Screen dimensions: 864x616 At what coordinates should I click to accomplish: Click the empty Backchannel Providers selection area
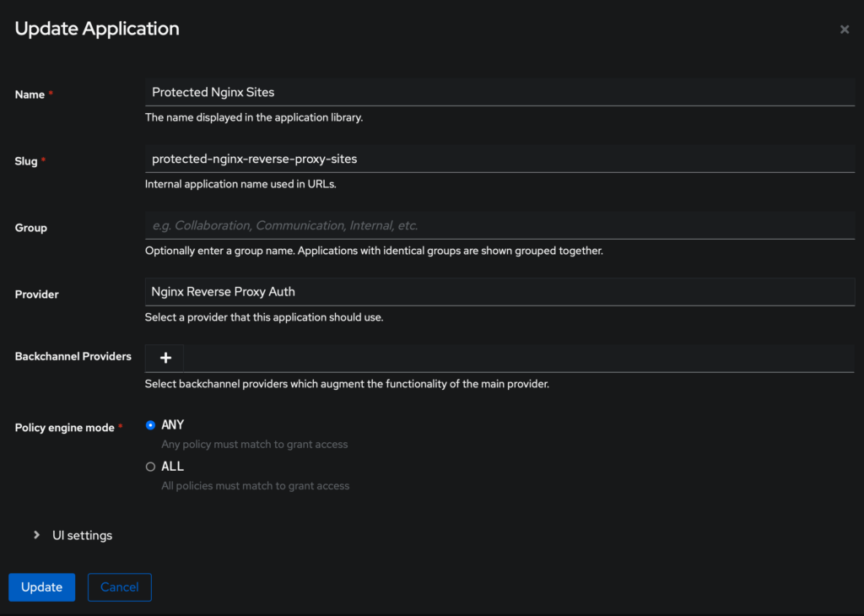[518, 358]
